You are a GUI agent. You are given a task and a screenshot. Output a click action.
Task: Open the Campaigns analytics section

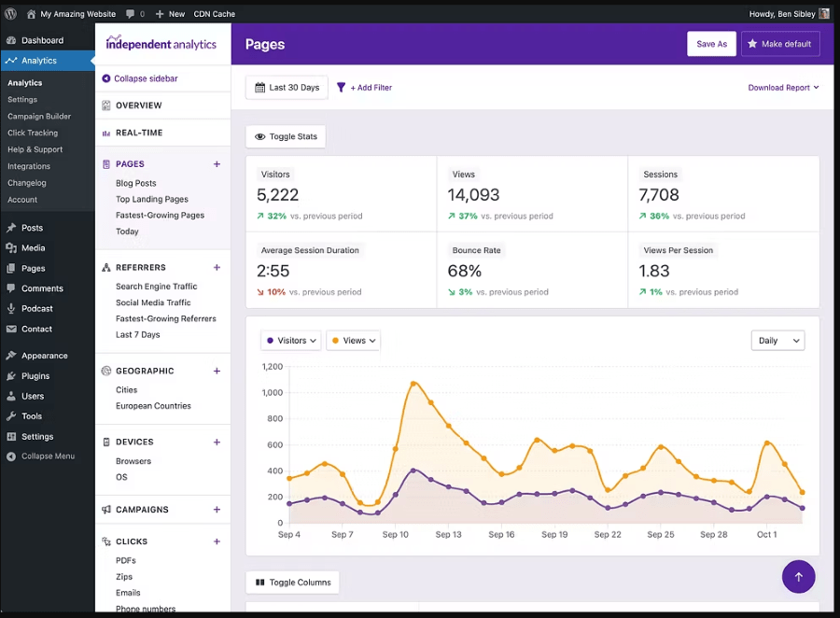tap(140, 510)
